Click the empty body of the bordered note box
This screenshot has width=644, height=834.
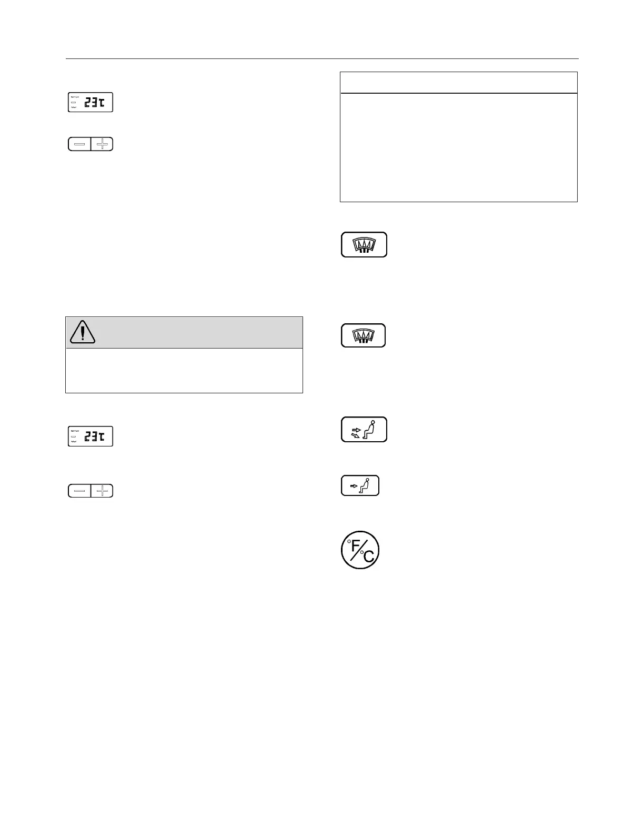click(459, 147)
